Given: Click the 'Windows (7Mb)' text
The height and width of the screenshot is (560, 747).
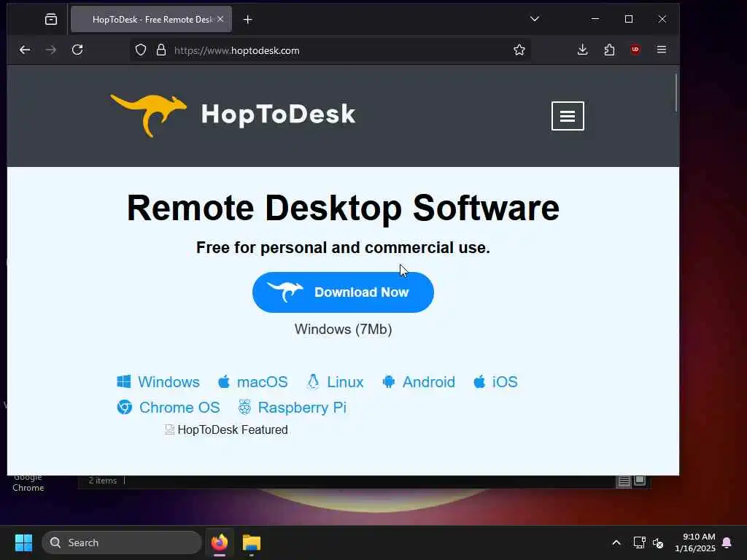Looking at the screenshot, I should coord(343,330).
